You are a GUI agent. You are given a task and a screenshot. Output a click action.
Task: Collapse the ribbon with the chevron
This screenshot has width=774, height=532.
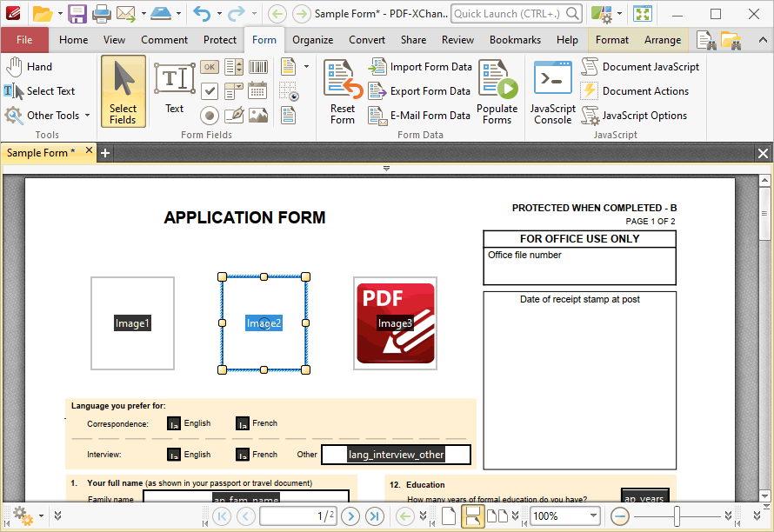point(763,40)
